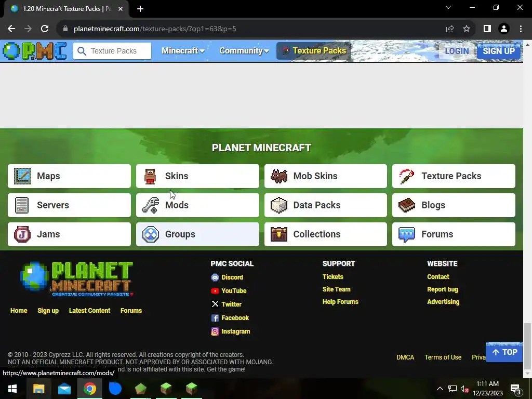Open the Chrome three-dot menu
The width and height of the screenshot is (532, 399).
521,29
